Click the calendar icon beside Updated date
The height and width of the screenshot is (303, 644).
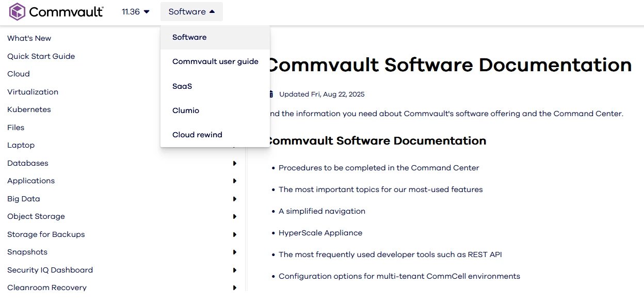(271, 94)
